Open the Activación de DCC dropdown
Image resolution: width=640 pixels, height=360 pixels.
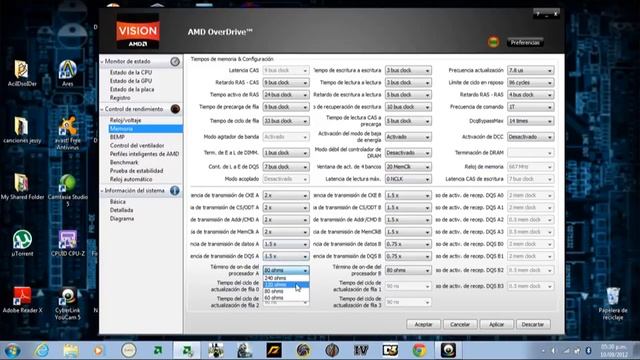(530, 137)
